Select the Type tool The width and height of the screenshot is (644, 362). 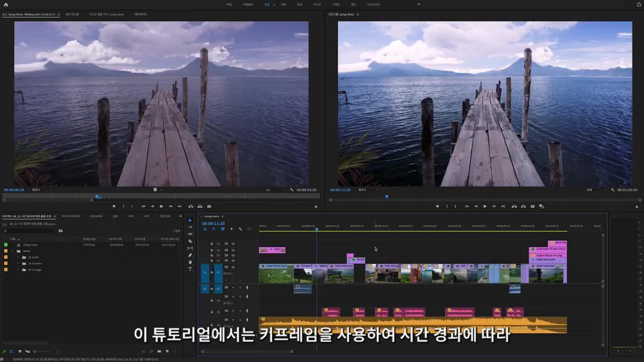(x=190, y=269)
